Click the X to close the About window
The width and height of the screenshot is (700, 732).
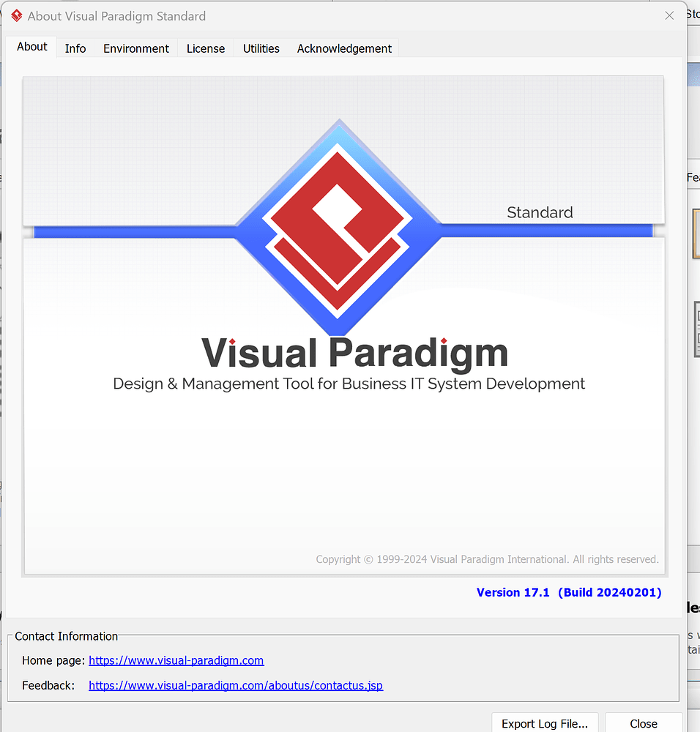(x=669, y=15)
